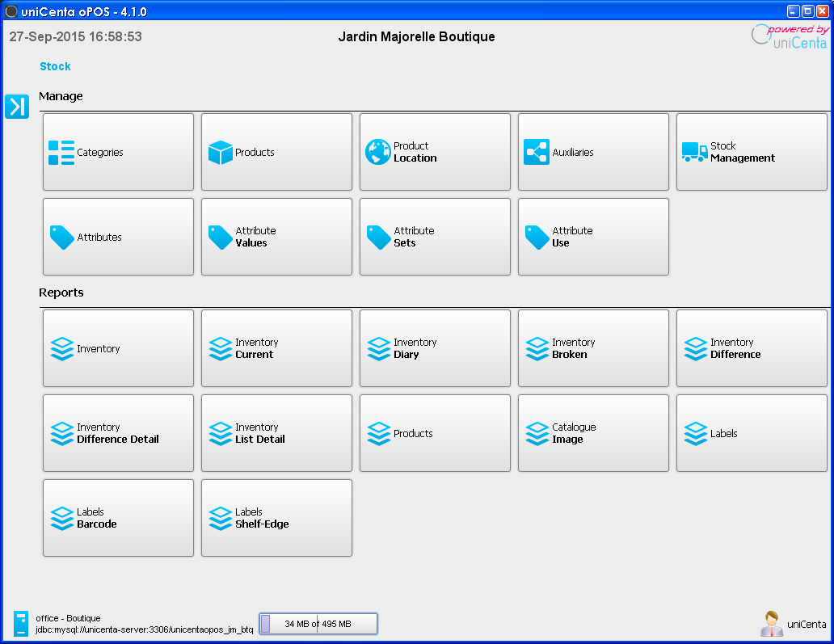834x644 pixels.
Task: Click the Inventory List Detail layers icon
Action: click(x=220, y=434)
